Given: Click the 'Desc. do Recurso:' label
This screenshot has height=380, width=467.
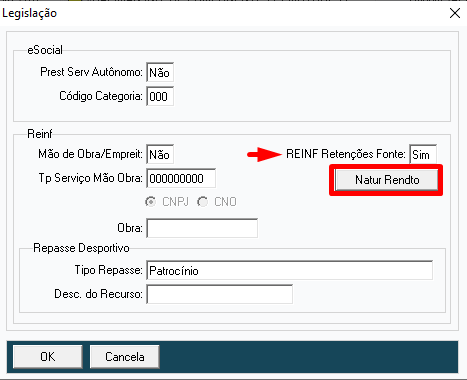Looking at the screenshot, I should [x=98, y=294].
